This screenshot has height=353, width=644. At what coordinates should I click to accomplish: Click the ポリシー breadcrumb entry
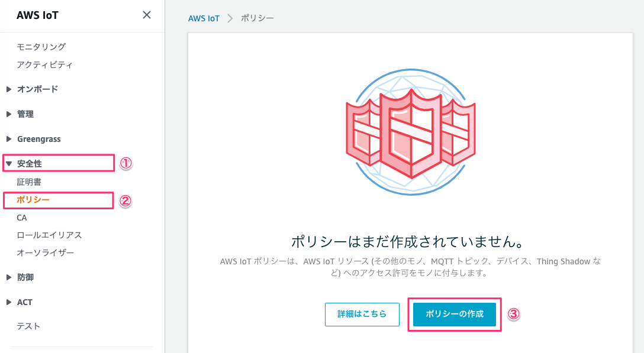point(257,18)
